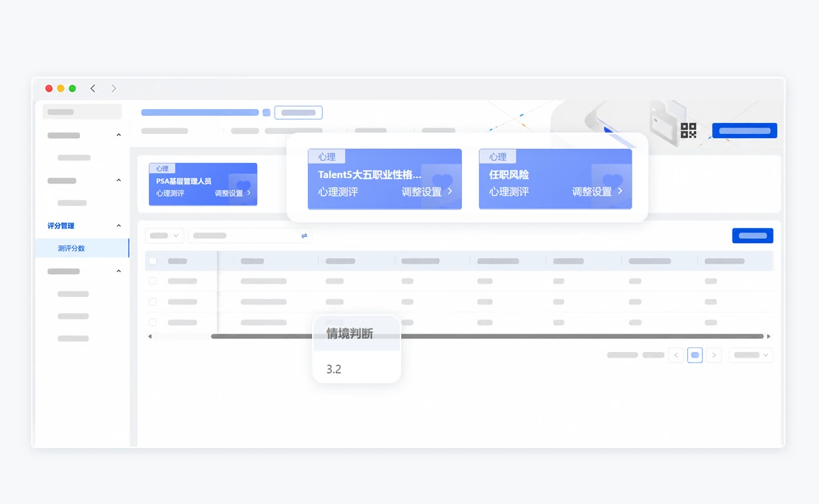
Task: Click the arrow on the Talent5大五职业性格 card
Action: 450,191
